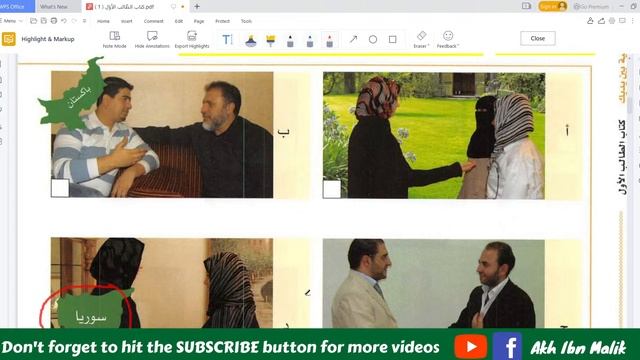Open the Protect ribbon tab

point(222,21)
